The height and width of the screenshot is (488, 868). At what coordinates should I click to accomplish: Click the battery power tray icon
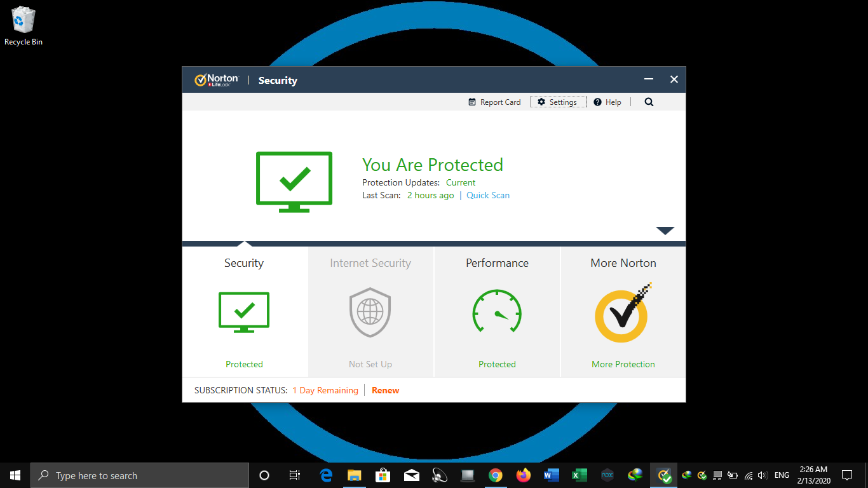733,475
